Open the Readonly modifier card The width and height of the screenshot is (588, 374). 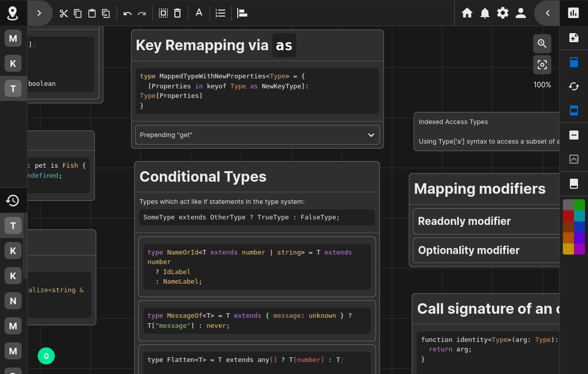(x=486, y=221)
